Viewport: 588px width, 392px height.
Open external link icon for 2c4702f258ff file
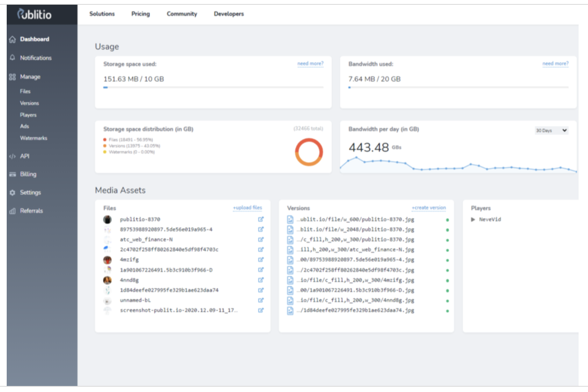[261, 249]
